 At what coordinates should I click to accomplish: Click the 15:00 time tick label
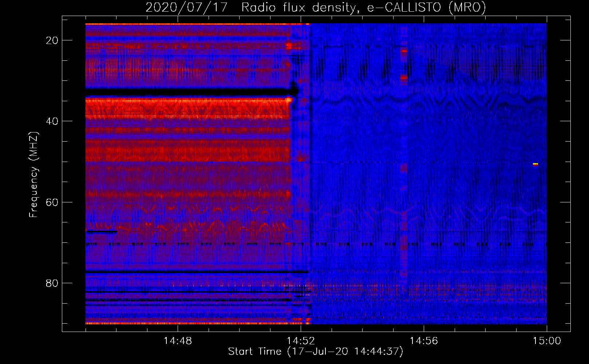[547, 341]
